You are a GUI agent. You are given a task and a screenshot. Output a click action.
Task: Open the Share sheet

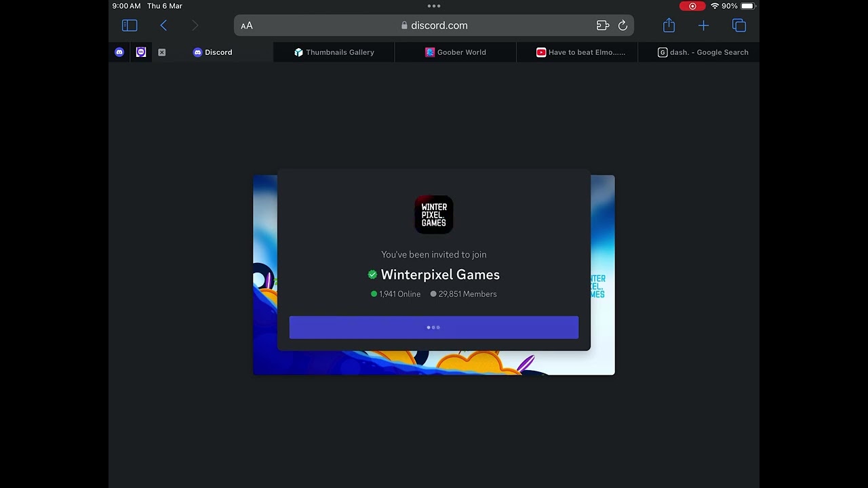pyautogui.click(x=669, y=25)
